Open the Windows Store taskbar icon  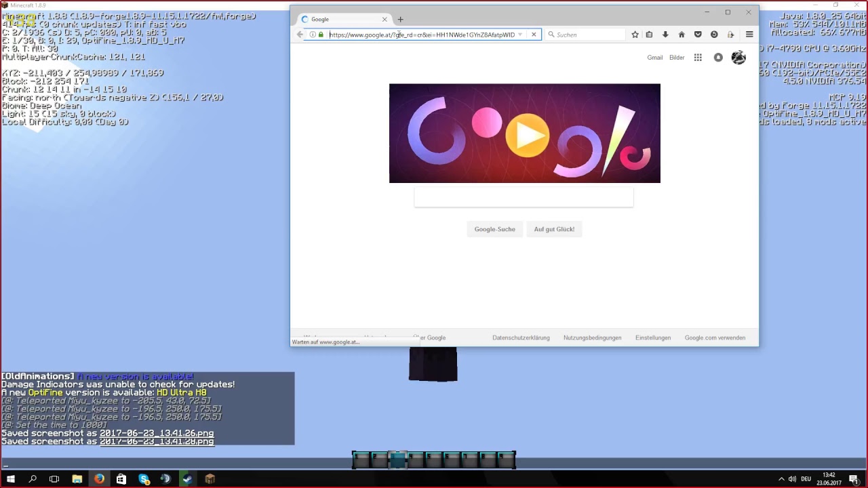pos(121,479)
